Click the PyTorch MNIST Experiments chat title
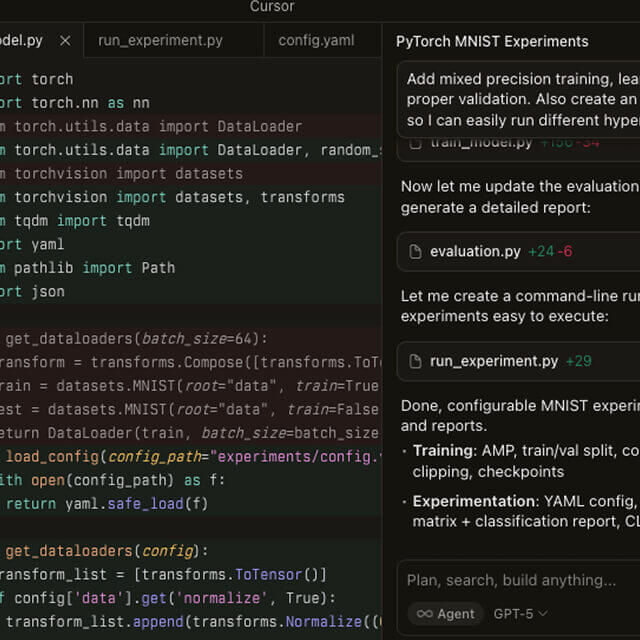This screenshot has width=640, height=640. coord(492,42)
